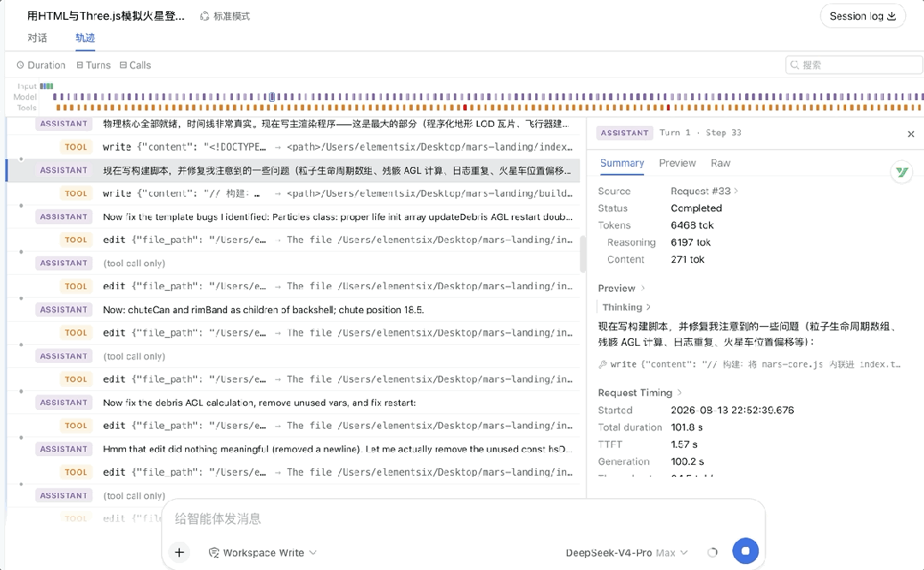924x570 pixels.
Task: Click the download icon in Session log
Action: point(891,16)
